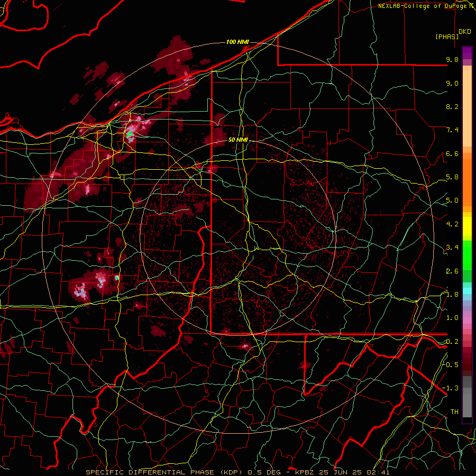476x476 pixels.
Task: Click the DKD label above color scale
Action: coord(465,32)
